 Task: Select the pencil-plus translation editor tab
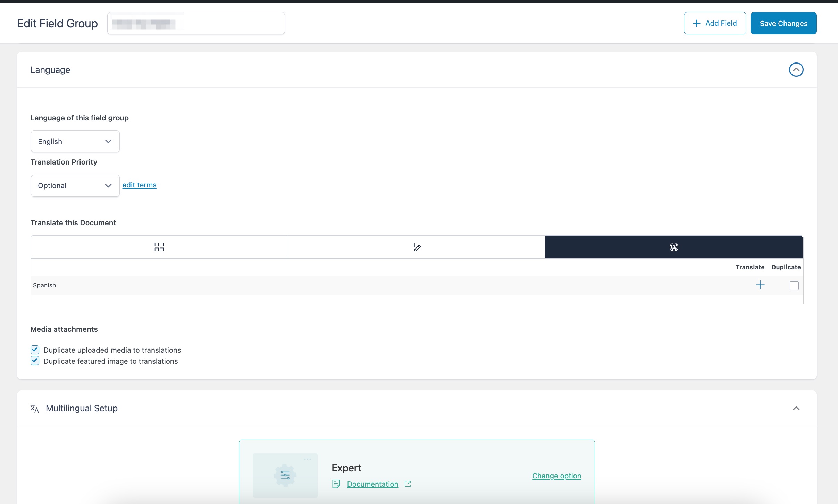coord(416,247)
